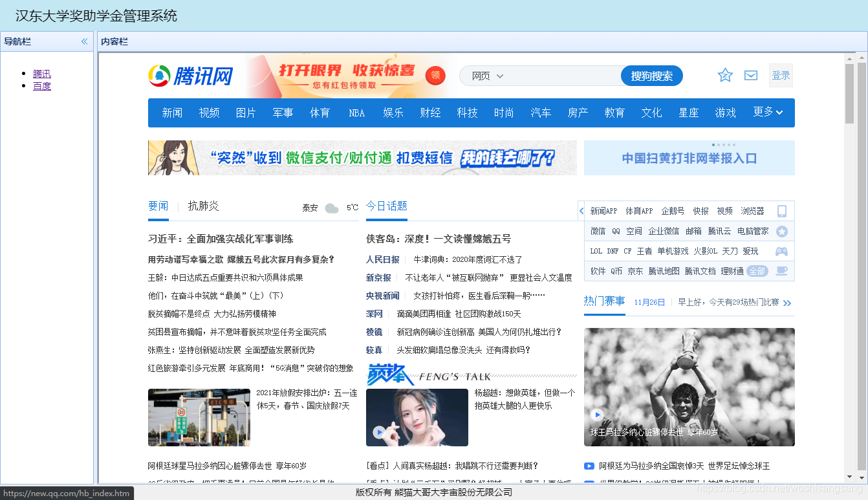Screen dimensions: 868x500
Task: Collapse the 导航栏 sidebar with « arrow
Action: pos(83,41)
